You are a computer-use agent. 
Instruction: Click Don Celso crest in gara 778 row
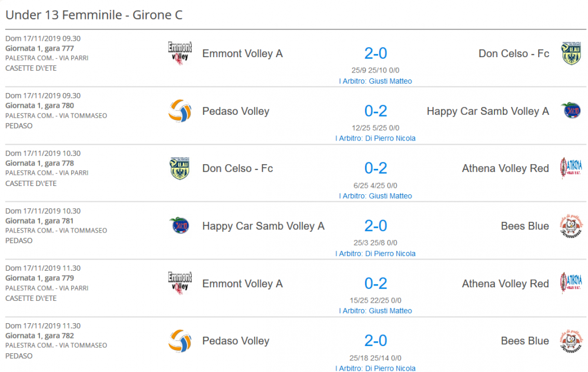[x=179, y=168]
